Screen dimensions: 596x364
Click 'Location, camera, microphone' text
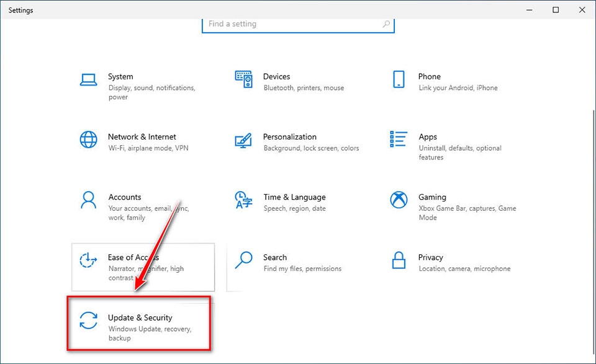[x=464, y=269]
